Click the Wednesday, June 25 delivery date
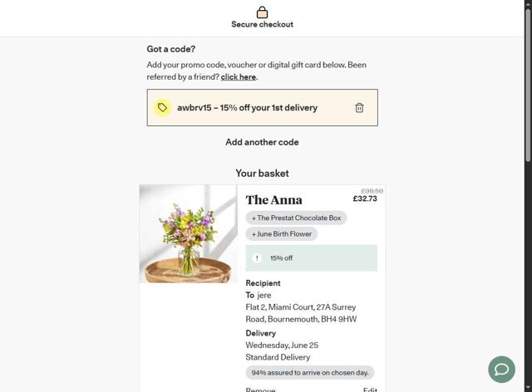532x392 pixels. (282, 345)
